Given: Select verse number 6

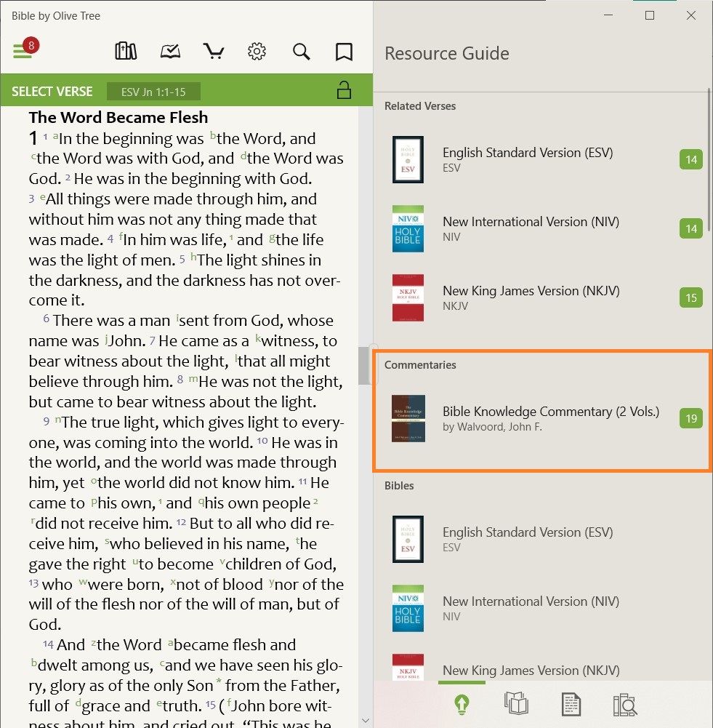Looking at the screenshot, I should click(x=47, y=319).
